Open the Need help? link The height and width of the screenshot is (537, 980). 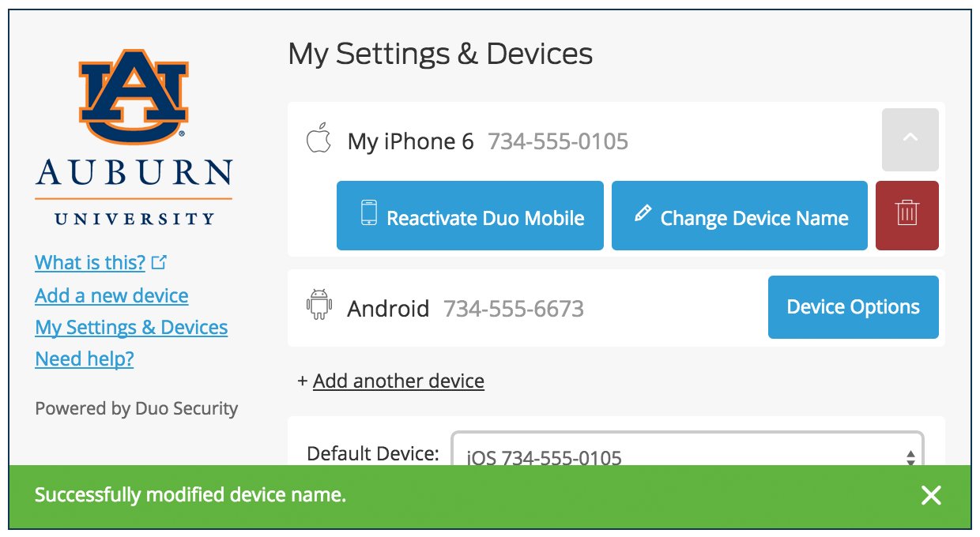[x=85, y=359]
